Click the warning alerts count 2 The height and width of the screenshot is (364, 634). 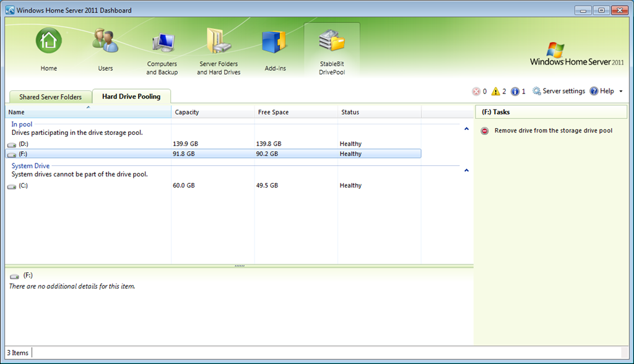click(x=504, y=92)
